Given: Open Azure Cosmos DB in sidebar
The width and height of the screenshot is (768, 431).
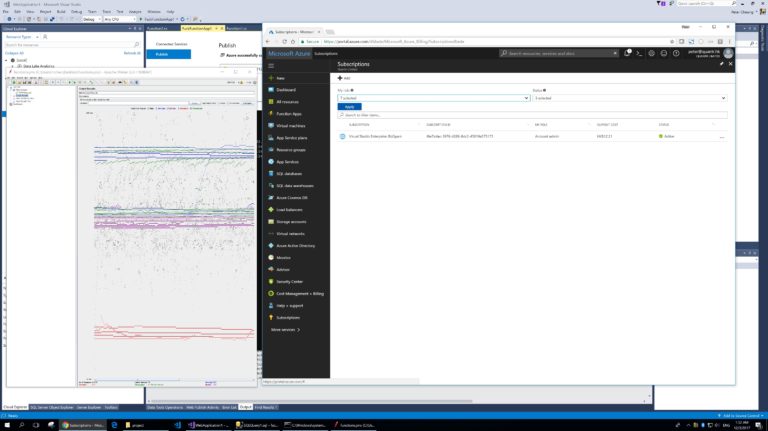Looking at the screenshot, I should click(291, 198).
